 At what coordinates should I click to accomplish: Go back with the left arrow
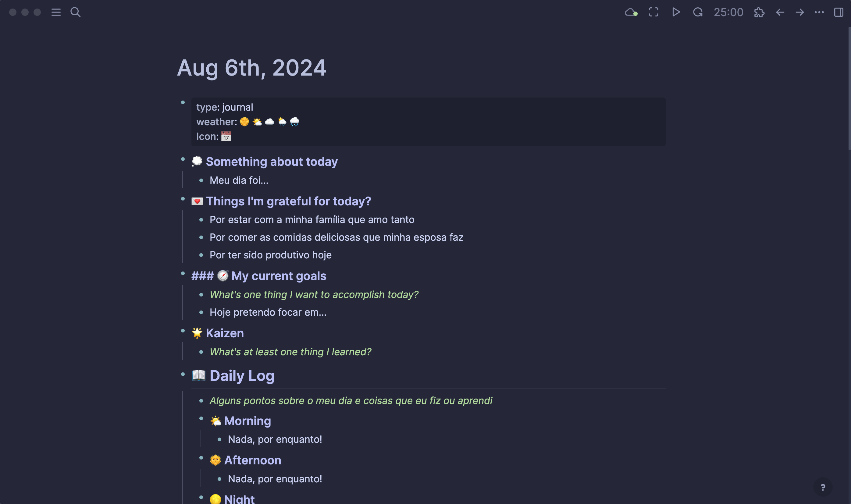click(x=780, y=12)
